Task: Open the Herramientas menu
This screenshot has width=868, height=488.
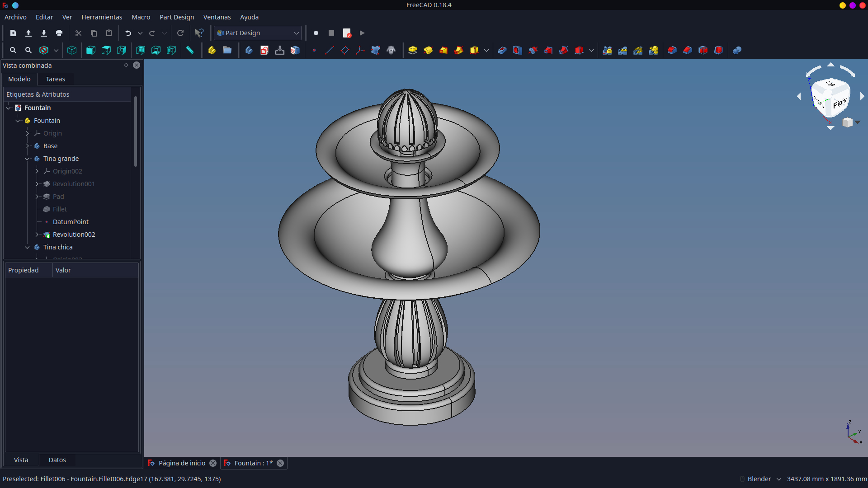Action: click(x=102, y=17)
